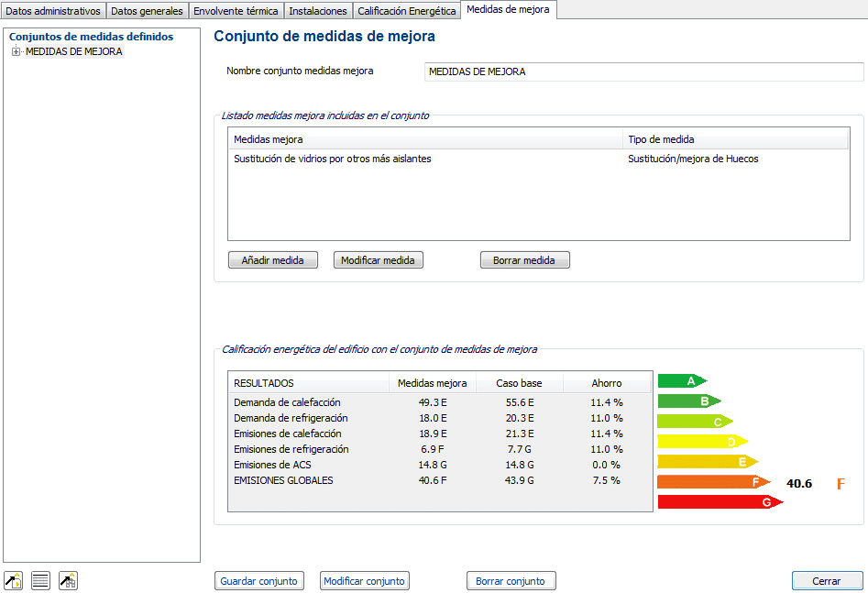Click the striped list icon at bottom left

[40, 580]
